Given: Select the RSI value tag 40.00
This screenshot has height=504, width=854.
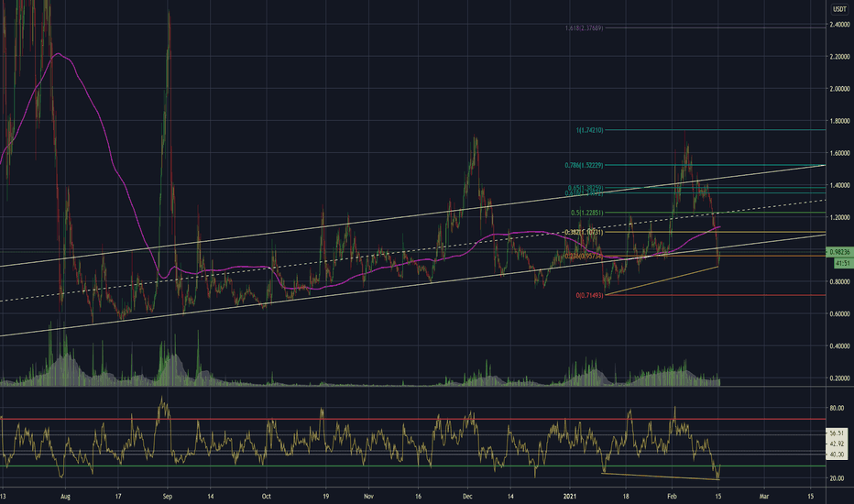Looking at the screenshot, I should (838, 455).
